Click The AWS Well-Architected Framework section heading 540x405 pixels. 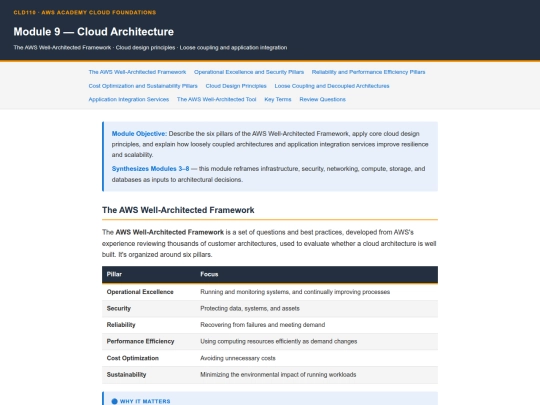click(178, 210)
